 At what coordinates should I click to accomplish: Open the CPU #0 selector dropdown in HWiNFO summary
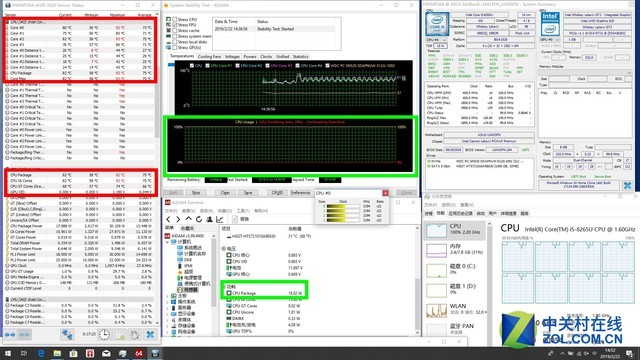coord(436,40)
